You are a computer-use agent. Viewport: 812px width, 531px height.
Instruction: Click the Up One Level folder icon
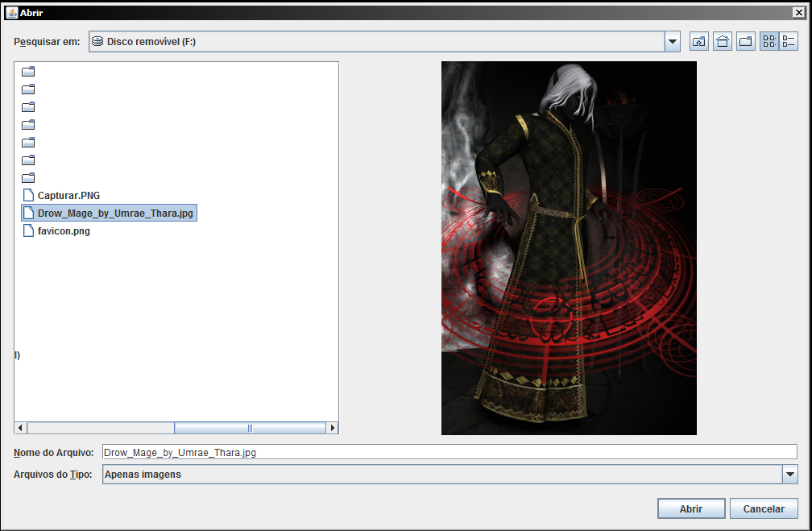click(698, 41)
